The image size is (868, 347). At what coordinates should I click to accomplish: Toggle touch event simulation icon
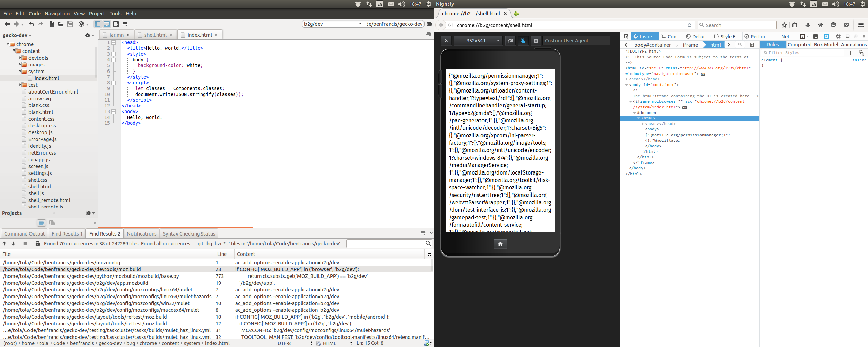(x=523, y=41)
